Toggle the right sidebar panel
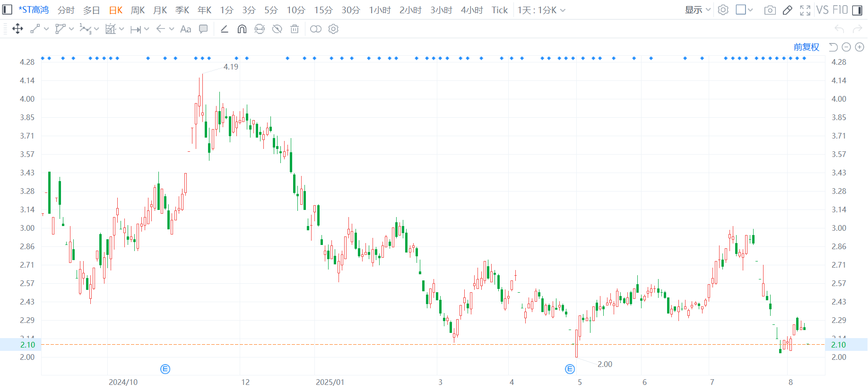 [x=857, y=10]
